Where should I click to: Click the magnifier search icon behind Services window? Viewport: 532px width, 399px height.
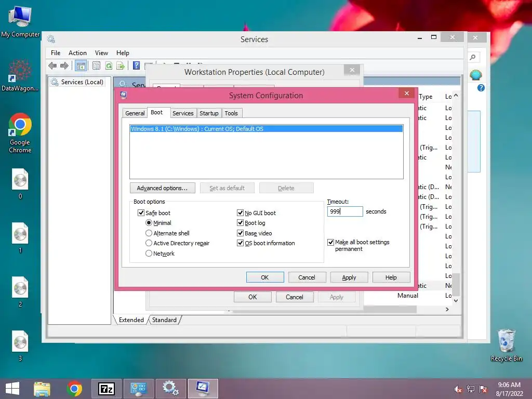473,57
